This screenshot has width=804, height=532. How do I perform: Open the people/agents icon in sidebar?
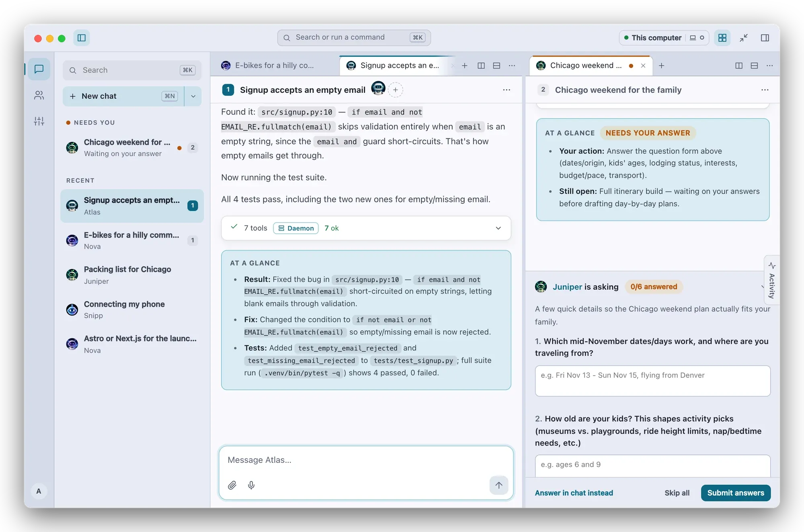[x=39, y=95]
